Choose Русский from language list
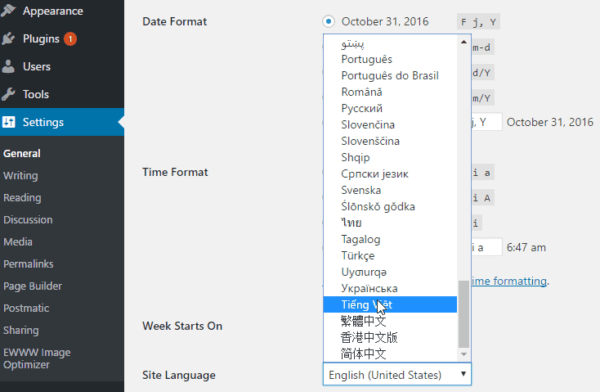Viewport: 600px width, 392px height. [x=390, y=108]
